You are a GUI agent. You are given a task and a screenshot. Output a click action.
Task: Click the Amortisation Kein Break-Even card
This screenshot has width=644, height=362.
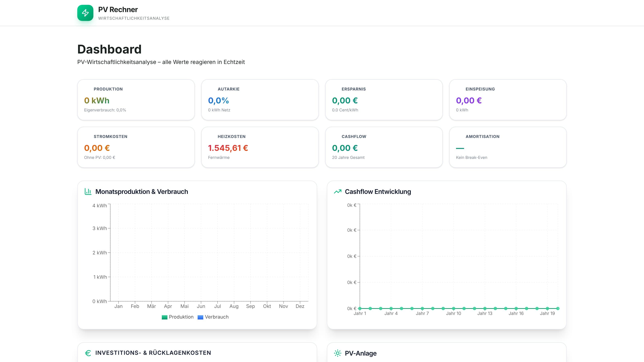tap(508, 147)
